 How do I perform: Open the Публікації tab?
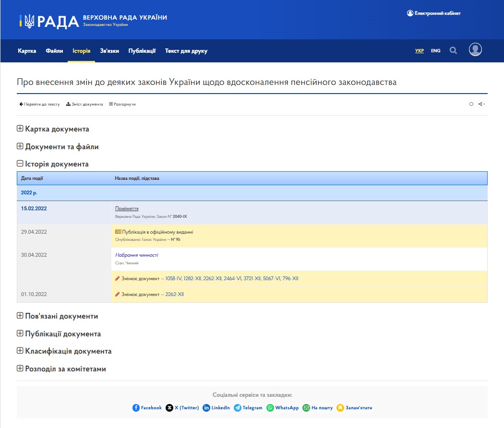pyautogui.click(x=142, y=51)
